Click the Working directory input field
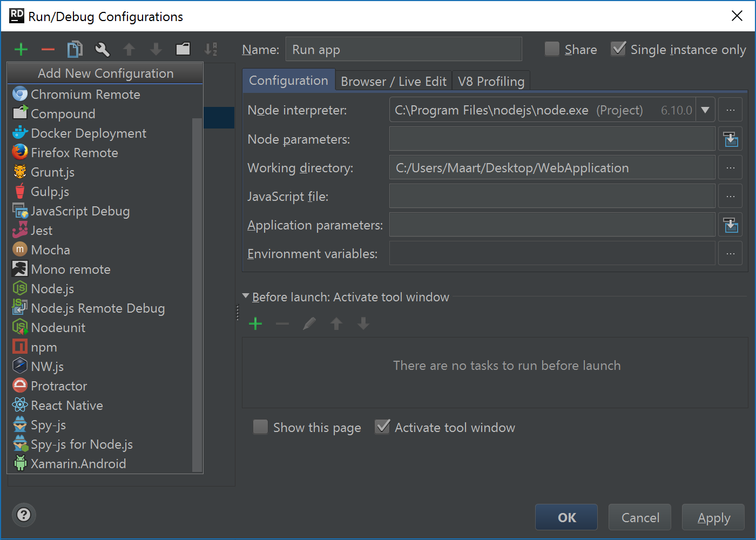756x540 pixels. (x=552, y=167)
